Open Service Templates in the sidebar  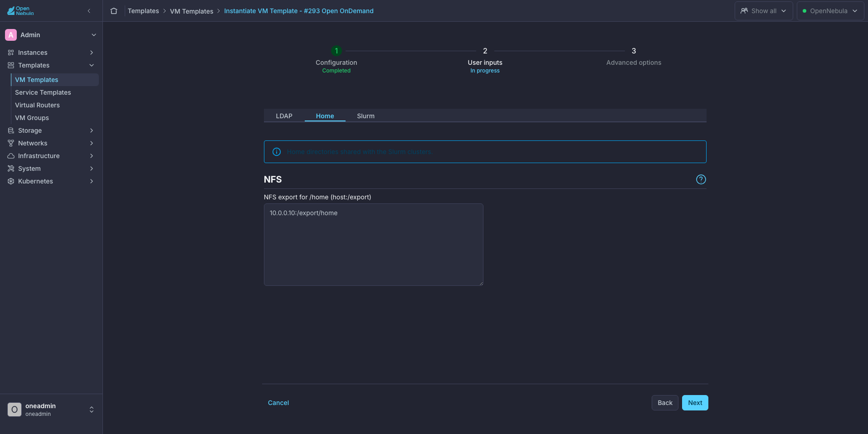coord(55,92)
